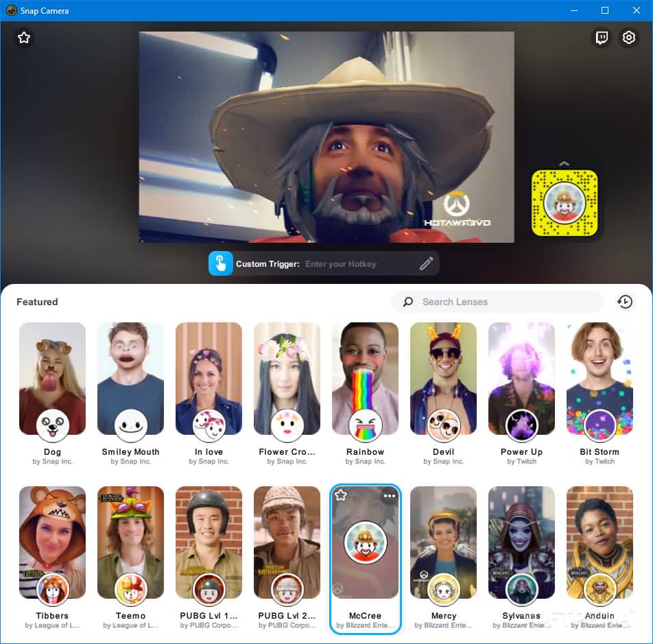Click the McCree lens name label

click(365, 616)
